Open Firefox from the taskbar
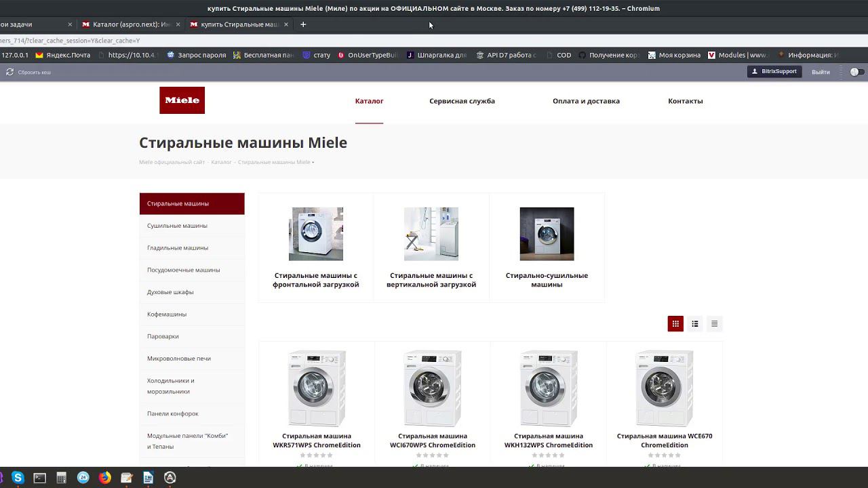 [x=105, y=478]
